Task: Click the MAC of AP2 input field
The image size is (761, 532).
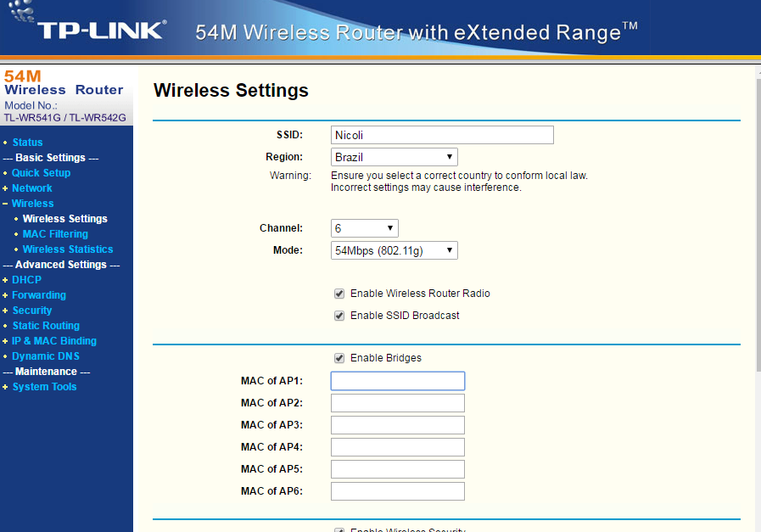Action: (398, 403)
